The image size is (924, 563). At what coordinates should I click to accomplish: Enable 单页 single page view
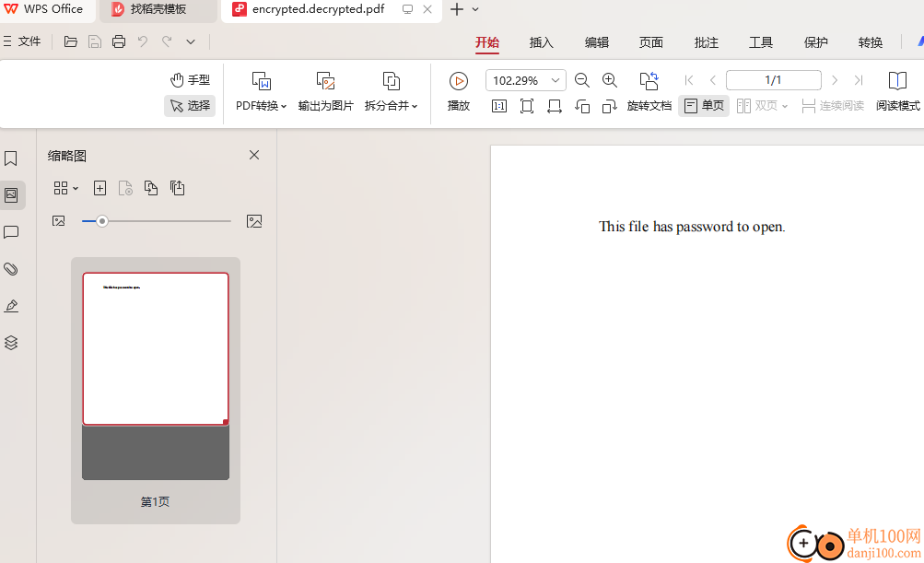point(704,106)
